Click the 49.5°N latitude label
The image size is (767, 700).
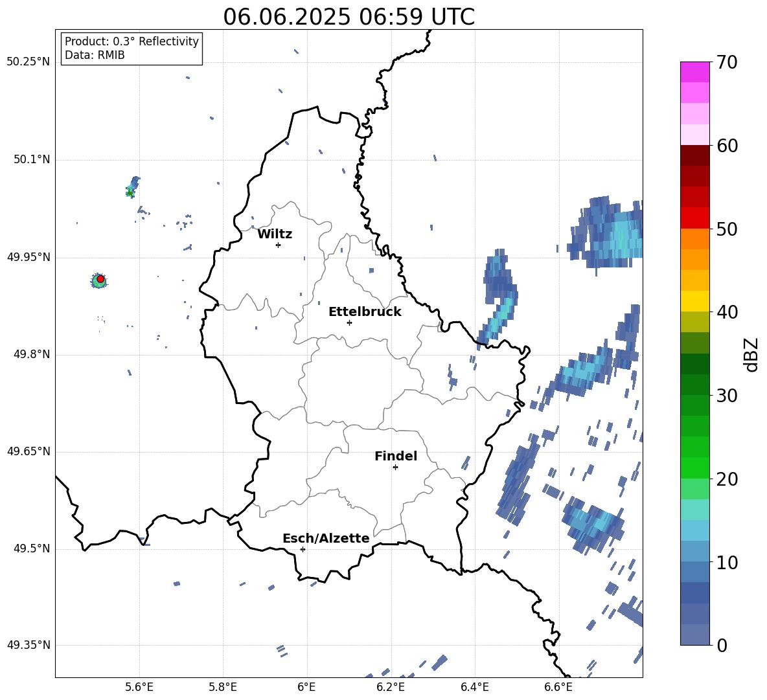click(x=31, y=548)
